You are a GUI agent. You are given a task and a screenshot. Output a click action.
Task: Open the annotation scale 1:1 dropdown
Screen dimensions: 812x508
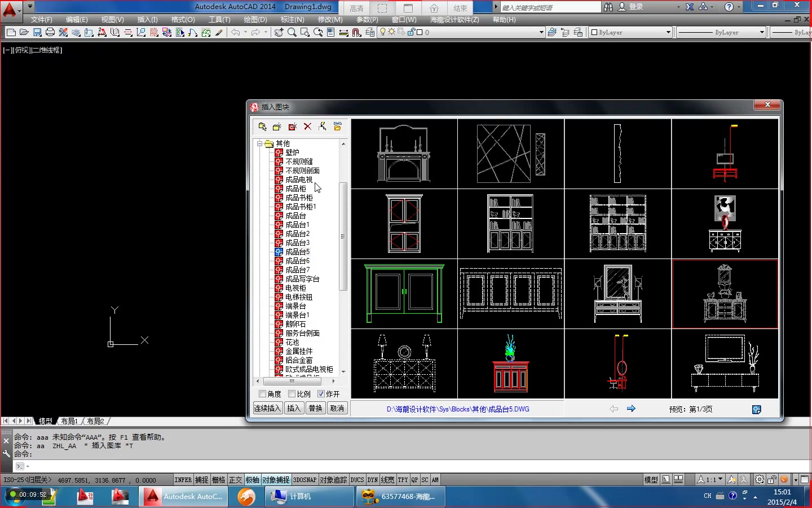click(710, 479)
